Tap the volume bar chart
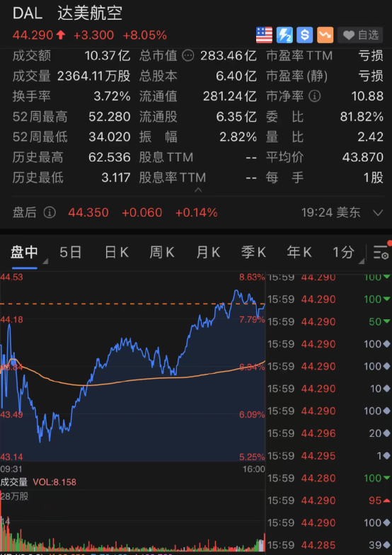392x555 pixels. 133,520
